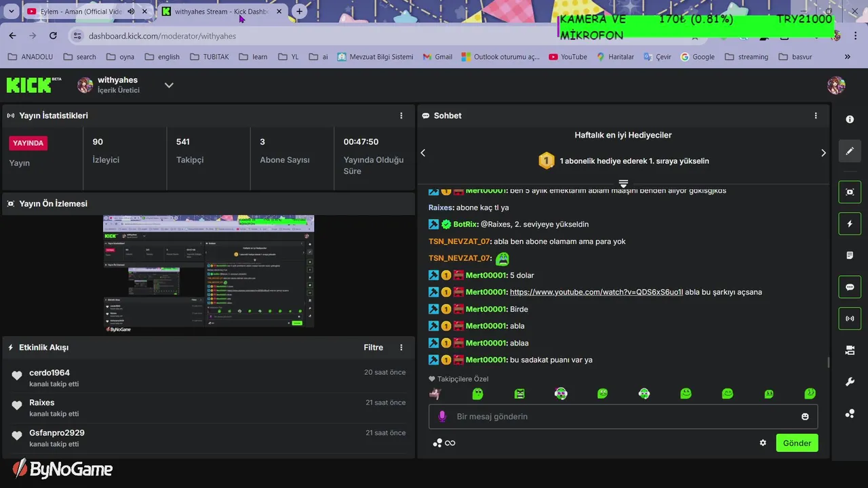Show next gifter leaderboard slide

coord(823,153)
